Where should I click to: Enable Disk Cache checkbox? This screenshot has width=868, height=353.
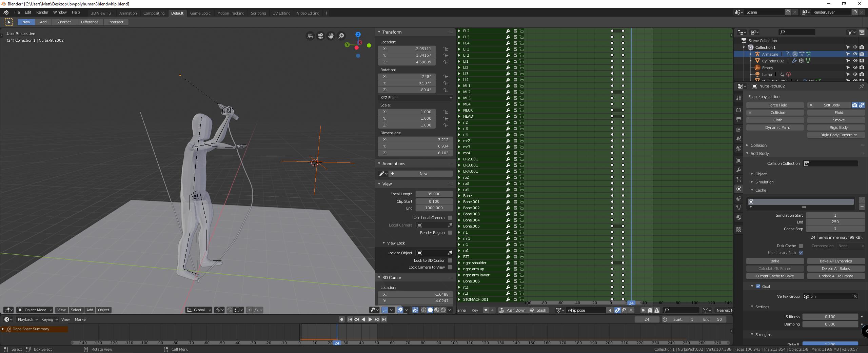click(801, 246)
